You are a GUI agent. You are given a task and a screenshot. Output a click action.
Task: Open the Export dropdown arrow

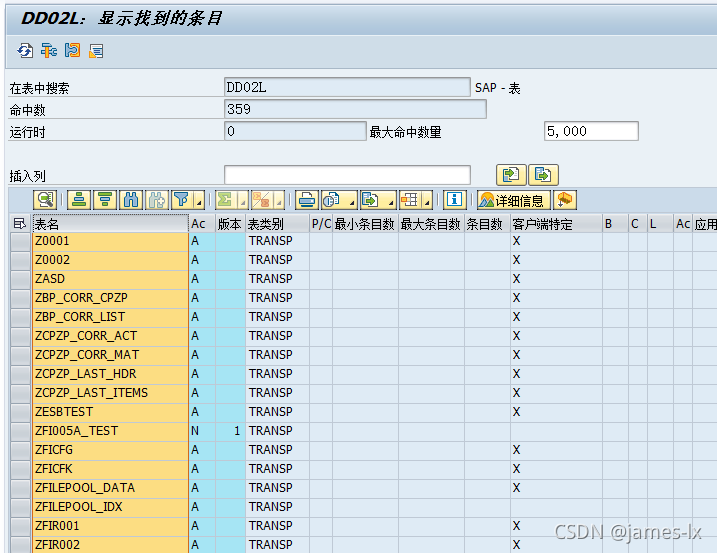pyautogui.click(x=391, y=201)
